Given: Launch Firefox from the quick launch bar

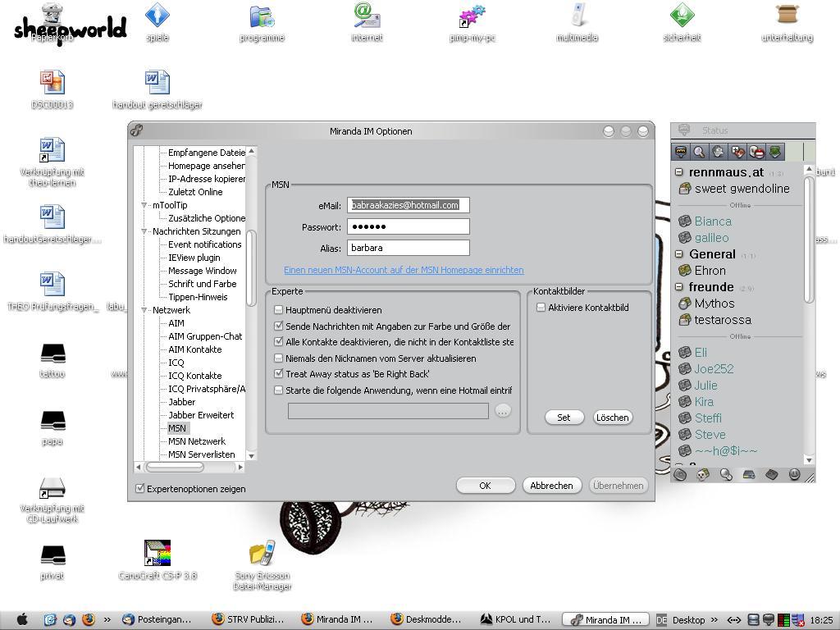Looking at the screenshot, I should [x=89, y=620].
